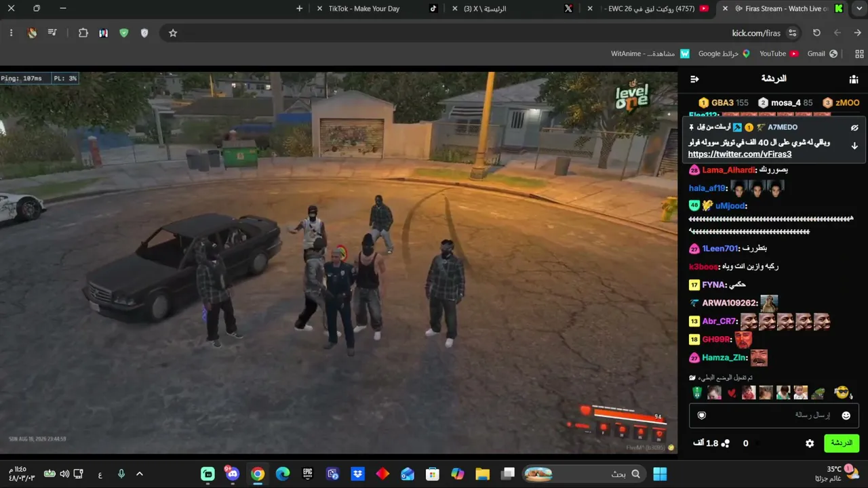Open the Chrome extensions puzzle icon
This screenshot has height=488, width=868.
tap(83, 33)
